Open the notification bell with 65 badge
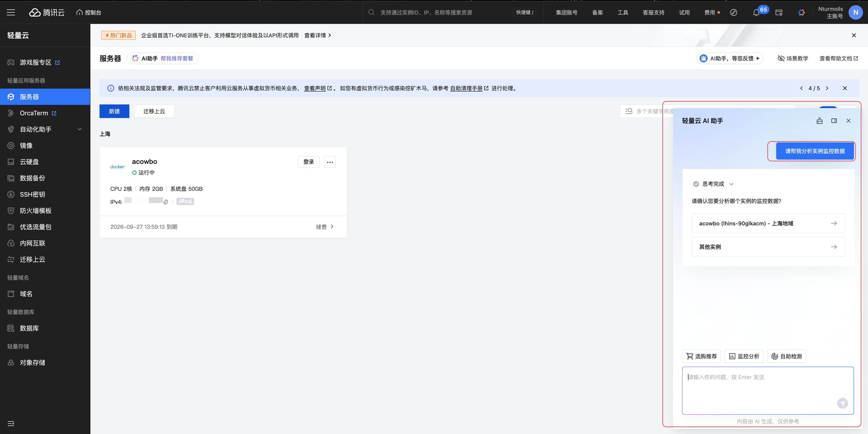 pos(756,13)
